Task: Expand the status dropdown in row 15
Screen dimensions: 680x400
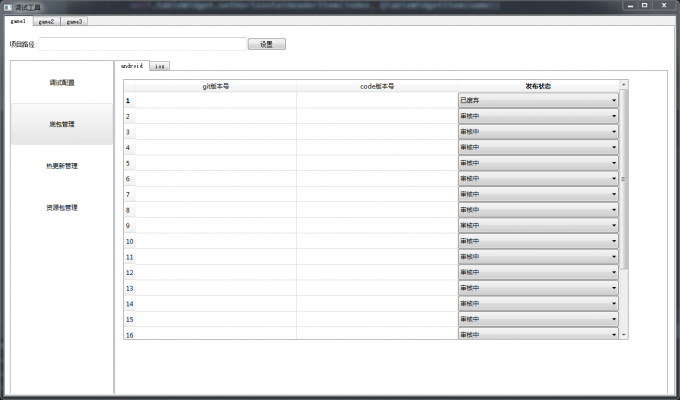Action: pyautogui.click(x=538, y=319)
